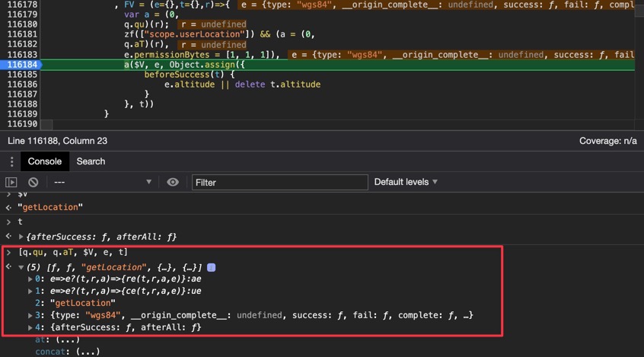Click line number 116185 in the gutter
This screenshot has height=357, width=644.
(21, 75)
